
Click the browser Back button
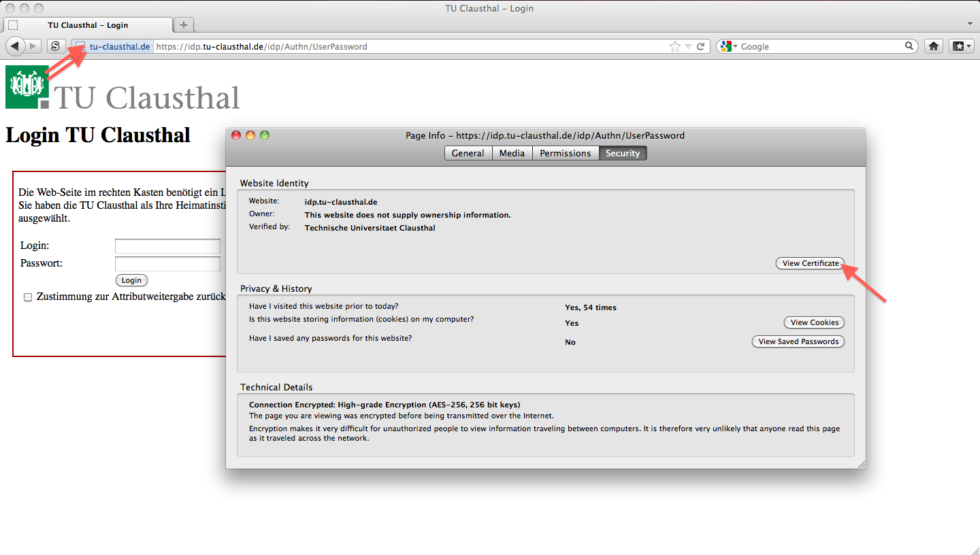(14, 46)
